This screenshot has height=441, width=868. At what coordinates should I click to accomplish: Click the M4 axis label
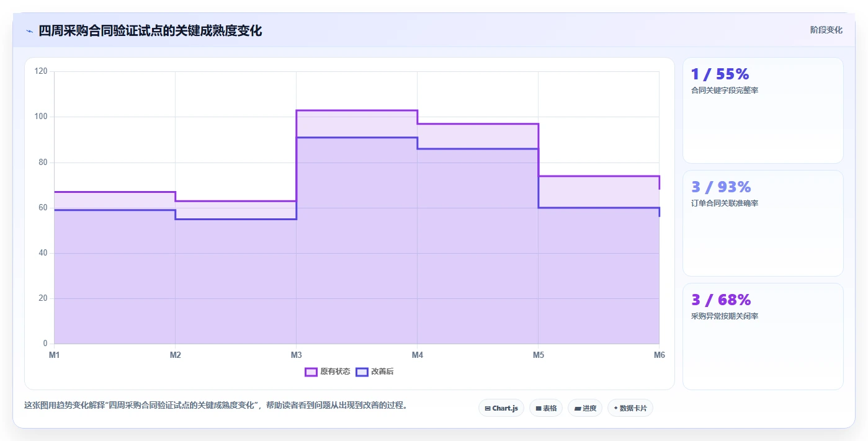pyautogui.click(x=417, y=355)
